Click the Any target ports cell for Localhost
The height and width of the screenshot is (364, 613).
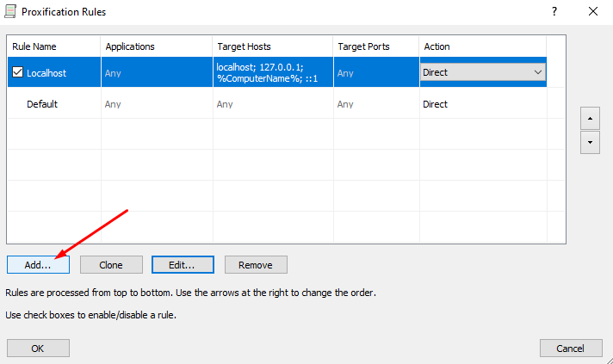[x=376, y=72]
